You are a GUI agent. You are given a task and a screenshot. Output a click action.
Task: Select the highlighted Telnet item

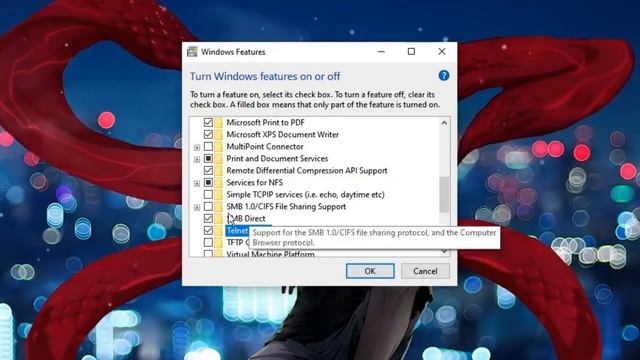(237, 231)
